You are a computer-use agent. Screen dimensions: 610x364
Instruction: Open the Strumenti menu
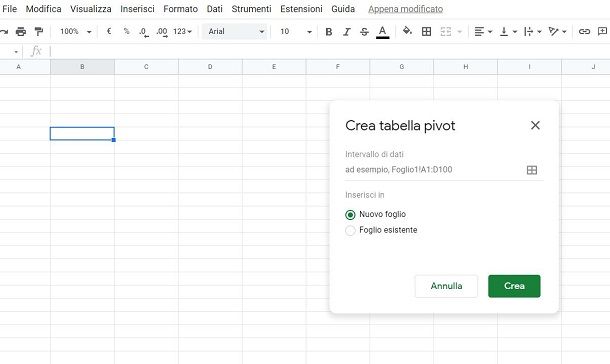point(251,9)
